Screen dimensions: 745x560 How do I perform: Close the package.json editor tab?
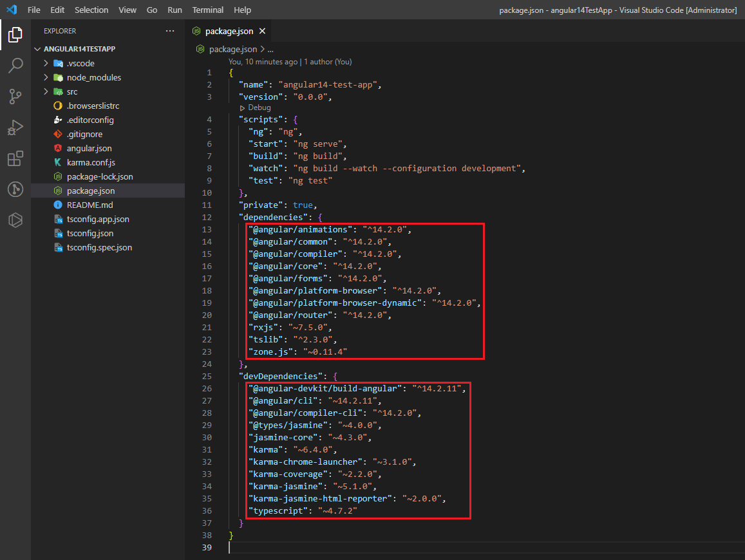tap(262, 31)
